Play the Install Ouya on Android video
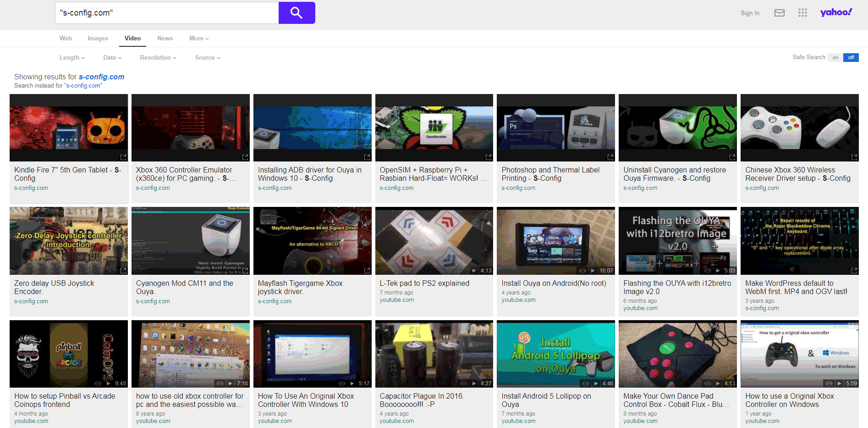Screen dimensions: 868x428 [x=593, y=271]
